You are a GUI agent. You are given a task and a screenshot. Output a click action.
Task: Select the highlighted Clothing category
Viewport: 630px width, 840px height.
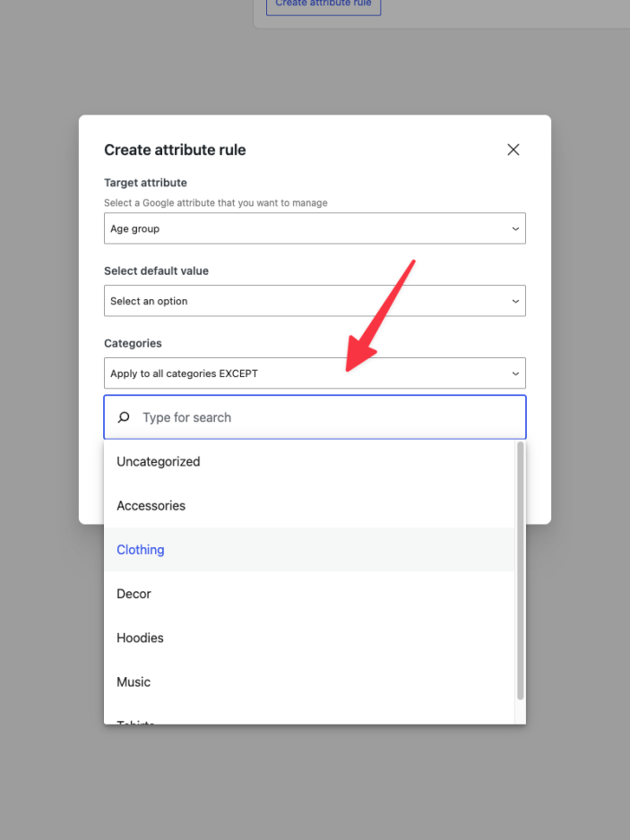click(141, 550)
